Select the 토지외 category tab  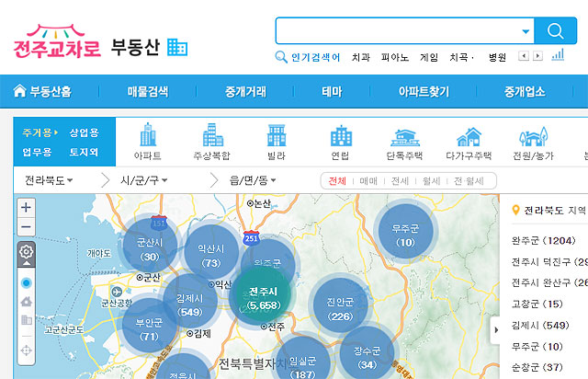pos(84,152)
